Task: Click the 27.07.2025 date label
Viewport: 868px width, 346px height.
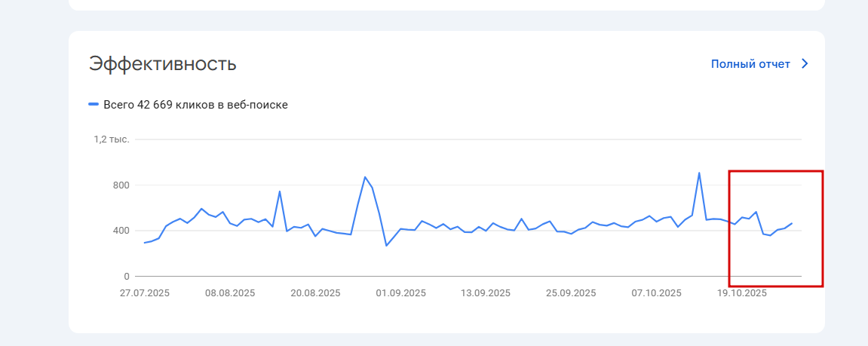Action: [x=145, y=292]
